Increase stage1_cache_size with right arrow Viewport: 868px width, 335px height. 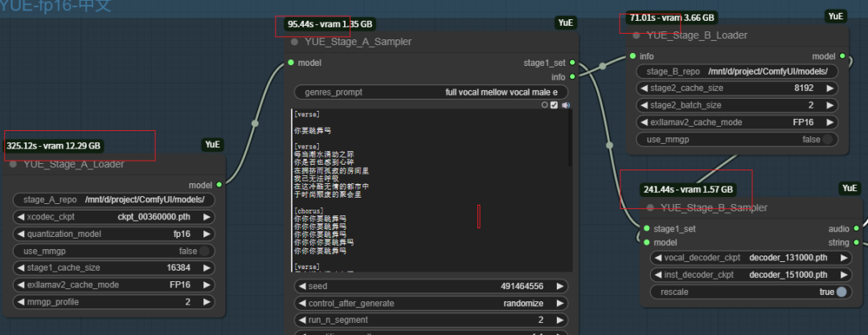point(206,268)
